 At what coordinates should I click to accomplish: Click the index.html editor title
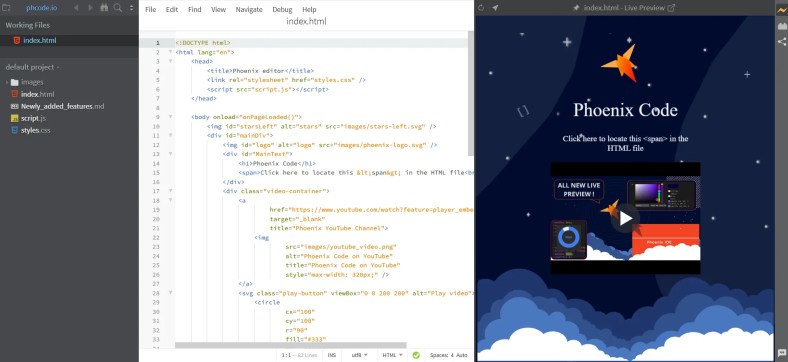tap(306, 21)
